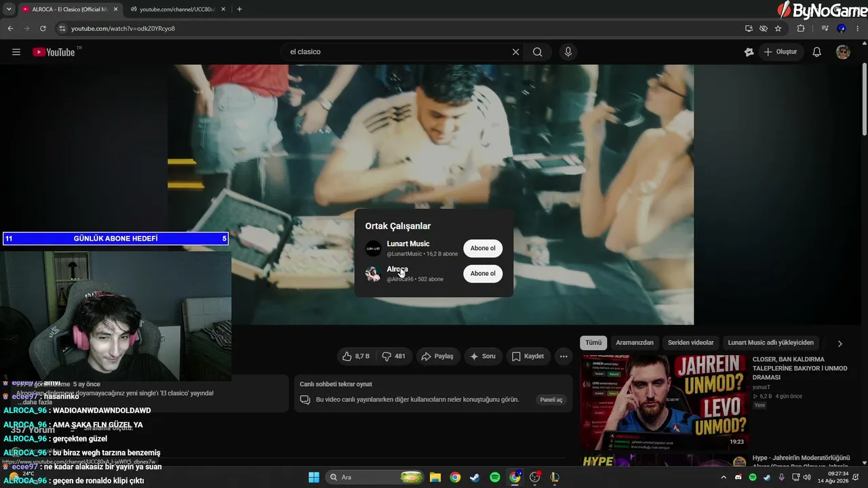Image resolution: width=868 pixels, height=488 pixels.
Task: Open a new browser tab
Action: coord(239,9)
